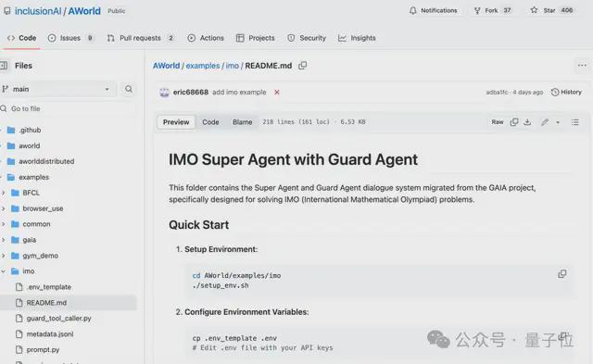The image size is (593, 364).
Task: Open the three-dot more options menu
Action: 582,66
